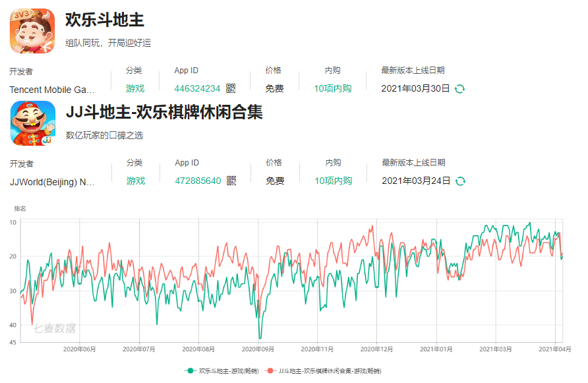The image size is (588, 383).
Task: Open 游戏 category for JJ斗地主
Action: click(x=136, y=181)
